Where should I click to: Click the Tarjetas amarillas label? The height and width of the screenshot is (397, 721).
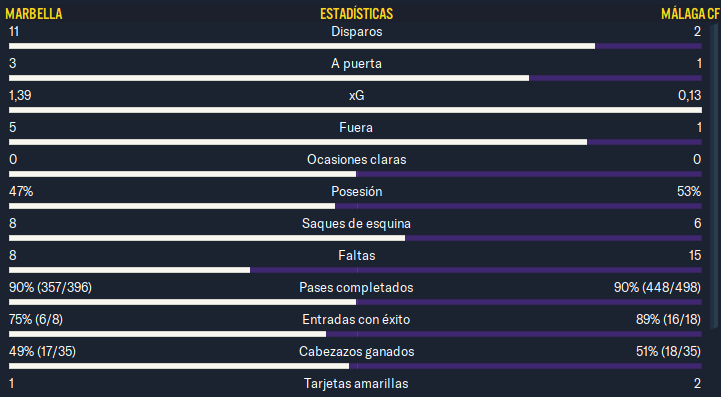(x=356, y=384)
